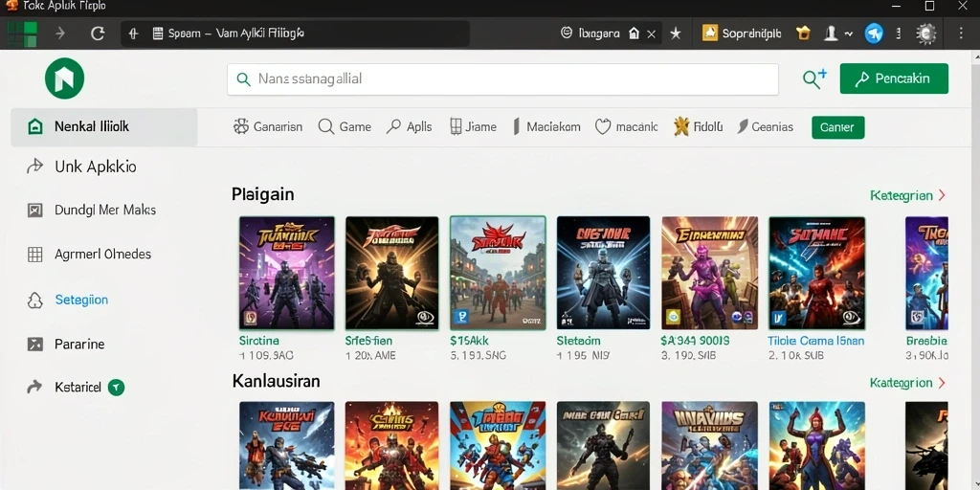Click the browser reload icon

click(98, 33)
